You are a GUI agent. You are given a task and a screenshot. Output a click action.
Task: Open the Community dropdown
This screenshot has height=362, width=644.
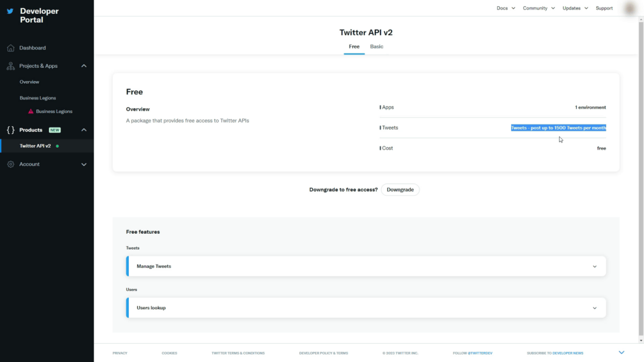(x=538, y=8)
